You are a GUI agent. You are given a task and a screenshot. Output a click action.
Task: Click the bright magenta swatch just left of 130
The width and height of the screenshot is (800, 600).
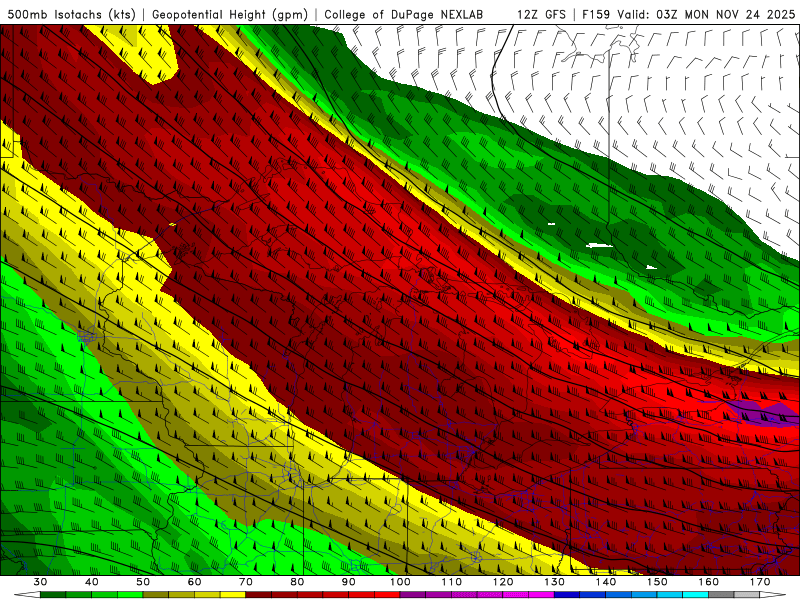pyautogui.click(x=541, y=595)
